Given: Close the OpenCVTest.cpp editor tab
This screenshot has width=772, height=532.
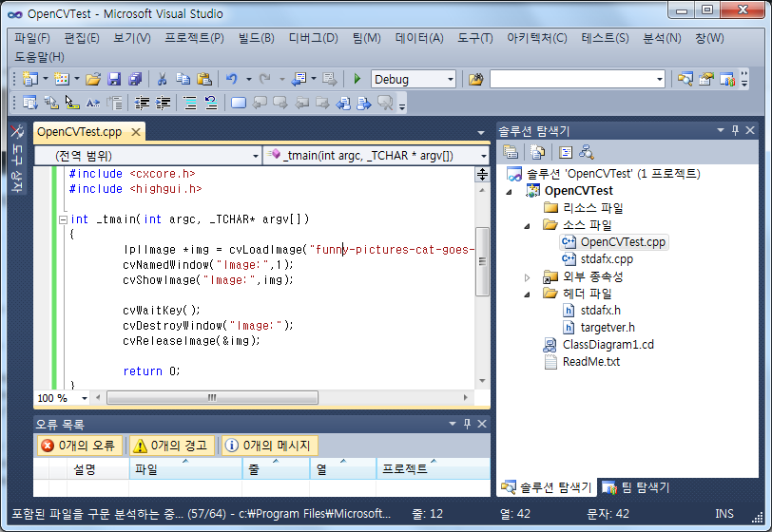Looking at the screenshot, I should [x=136, y=132].
